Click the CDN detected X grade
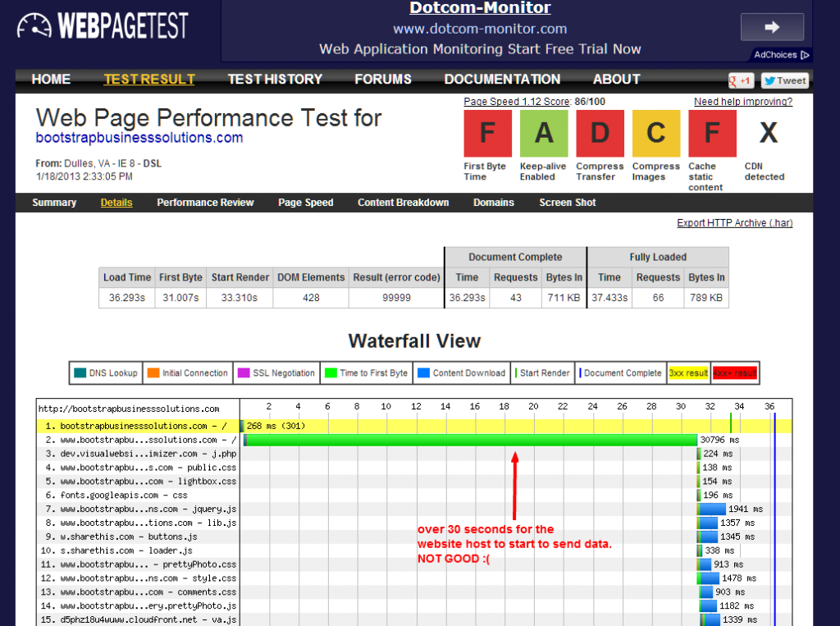 pos(769,133)
